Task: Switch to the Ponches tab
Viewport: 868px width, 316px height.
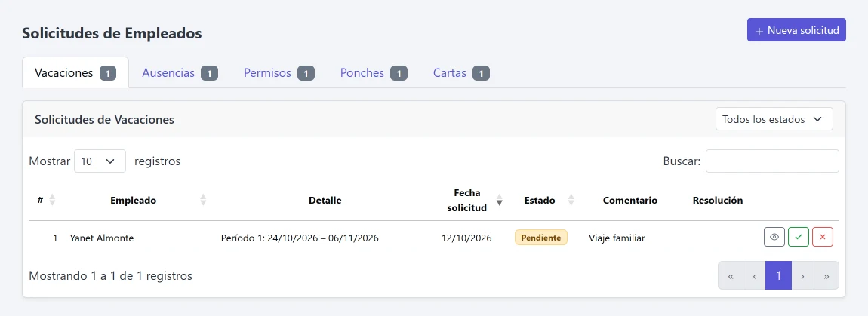Action: 374,73
